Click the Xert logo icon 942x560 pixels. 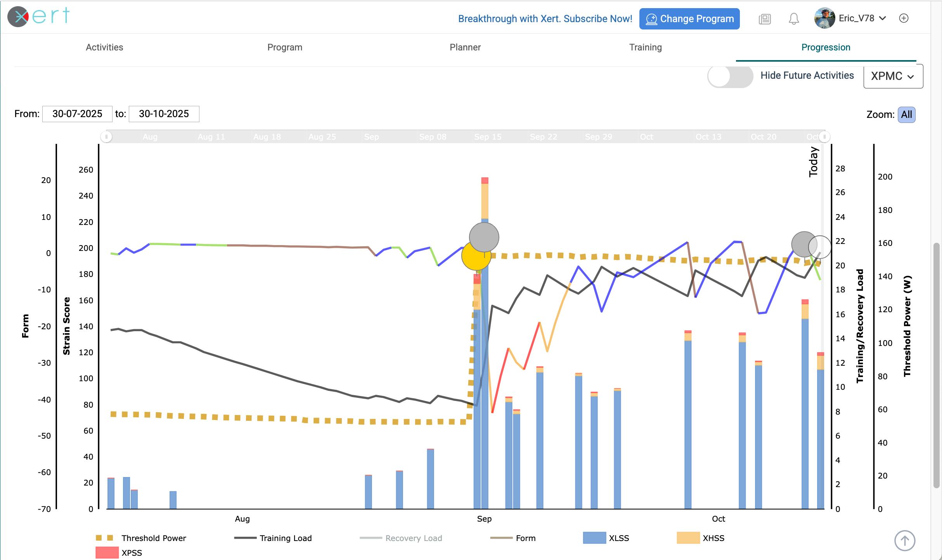tap(18, 17)
